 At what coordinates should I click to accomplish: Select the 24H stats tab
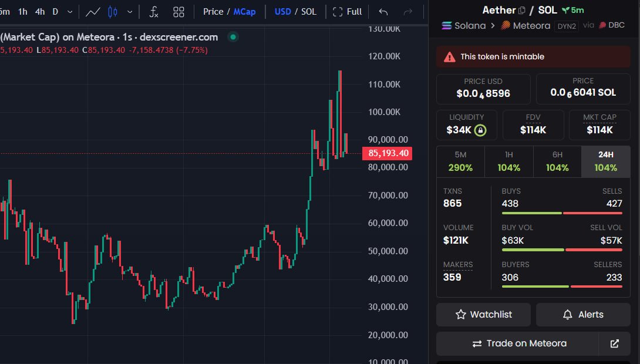tap(606, 161)
